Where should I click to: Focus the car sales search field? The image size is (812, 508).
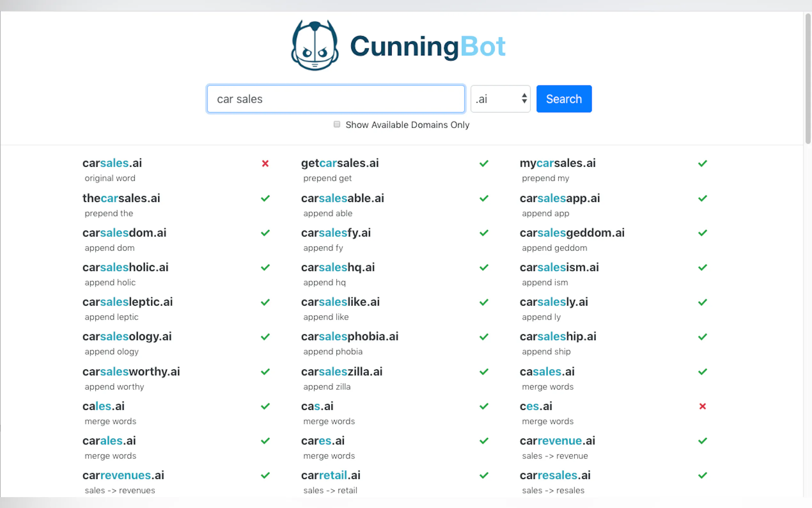click(336, 99)
